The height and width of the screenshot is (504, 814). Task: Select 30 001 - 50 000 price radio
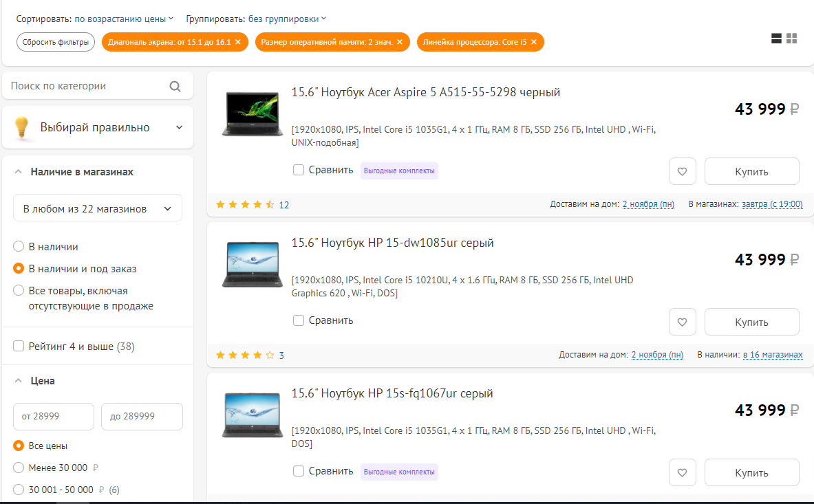19,490
